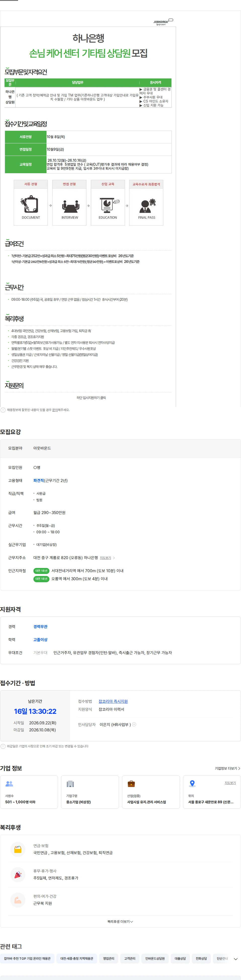Click 잡코리아 이력서 application format text
This screenshot has width=241, height=980.
click(x=111, y=709)
